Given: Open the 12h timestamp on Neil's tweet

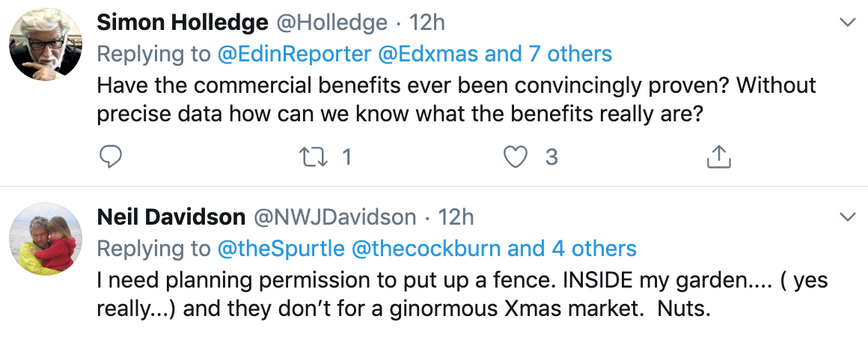Looking at the screenshot, I should (456, 217).
